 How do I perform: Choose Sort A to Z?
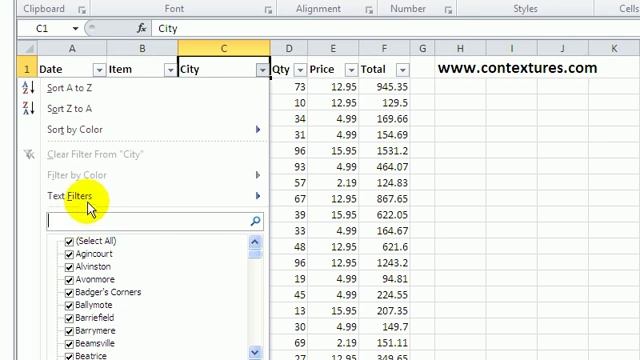[x=69, y=88]
